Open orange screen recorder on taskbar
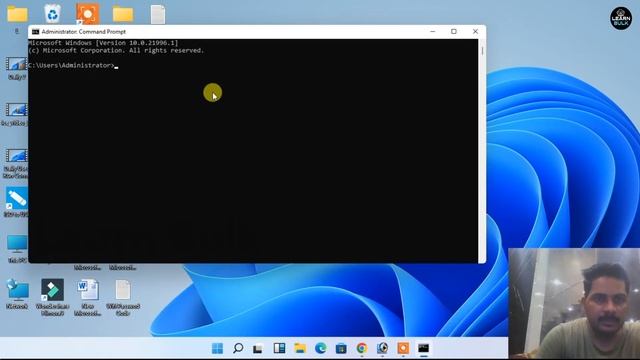The width and height of the screenshot is (640, 360). 403,348
